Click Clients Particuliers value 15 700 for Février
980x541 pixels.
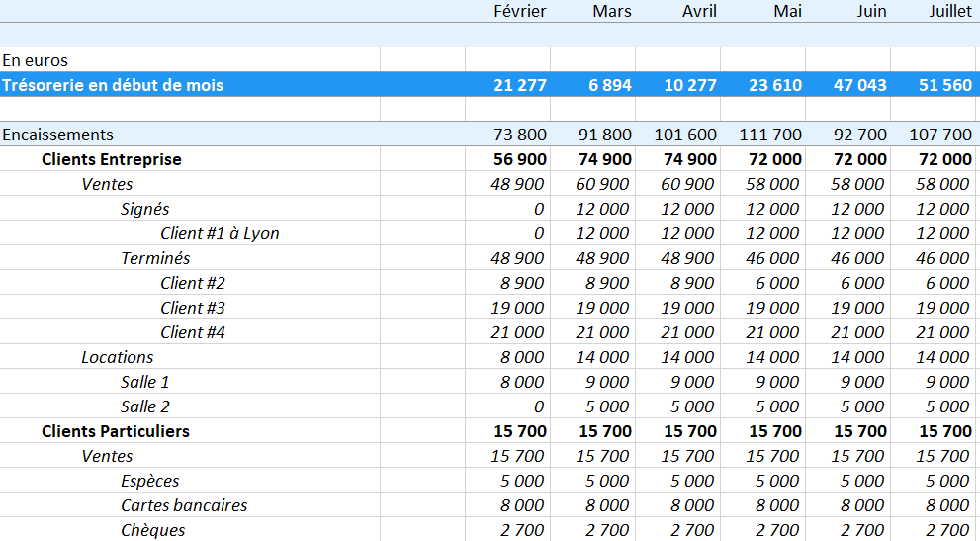(x=520, y=431)
